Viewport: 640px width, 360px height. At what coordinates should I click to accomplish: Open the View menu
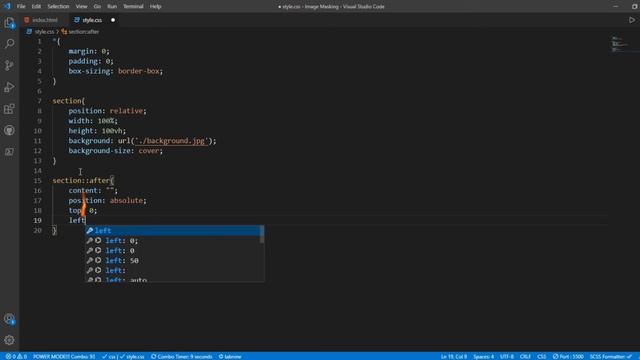81,7
